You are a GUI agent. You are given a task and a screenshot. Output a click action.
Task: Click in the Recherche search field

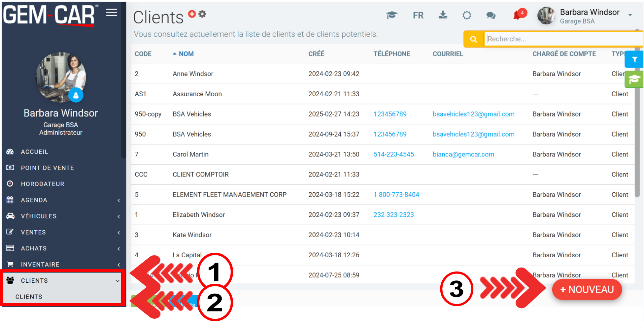point(561,39)
